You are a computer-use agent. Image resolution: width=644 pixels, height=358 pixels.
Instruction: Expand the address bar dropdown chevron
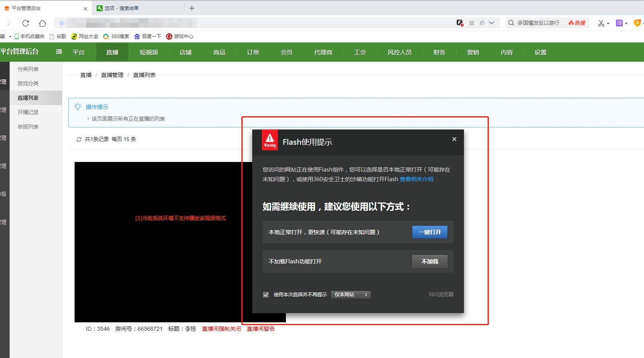(x=492, y=23)
